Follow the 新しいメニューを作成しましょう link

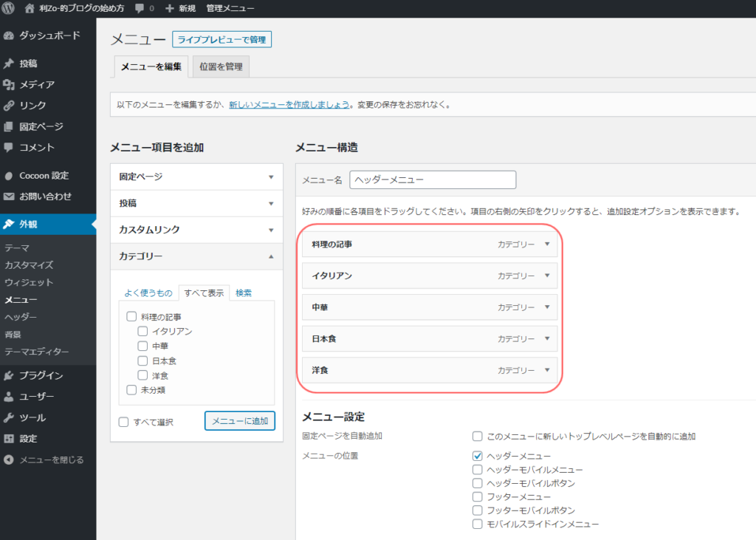coord(289,105)
